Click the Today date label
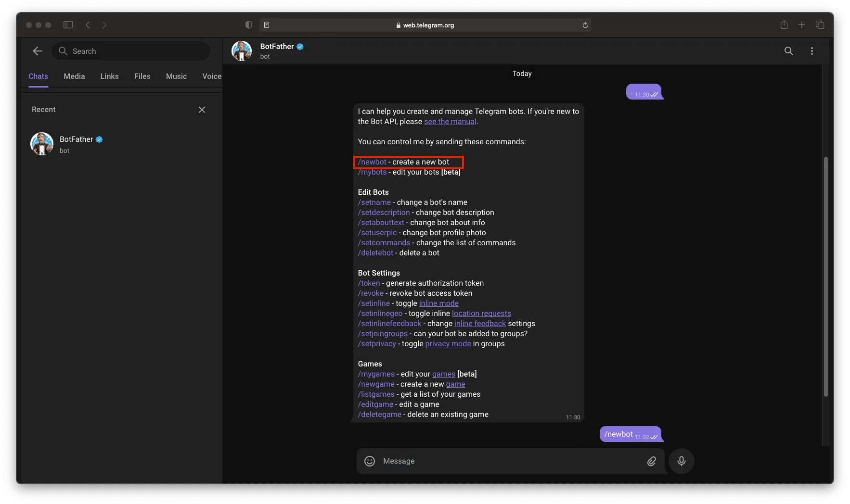The height and width of the screenshot is (504, 850). click(522, 74)
